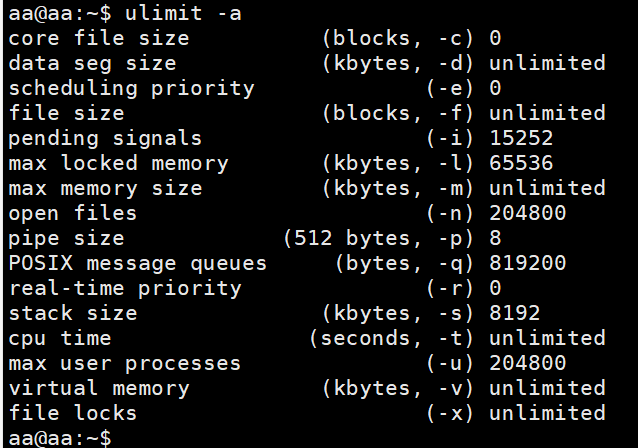The image size is (638, 448).
Task: Click the pending signals value 15252
Action: (521, 138)
